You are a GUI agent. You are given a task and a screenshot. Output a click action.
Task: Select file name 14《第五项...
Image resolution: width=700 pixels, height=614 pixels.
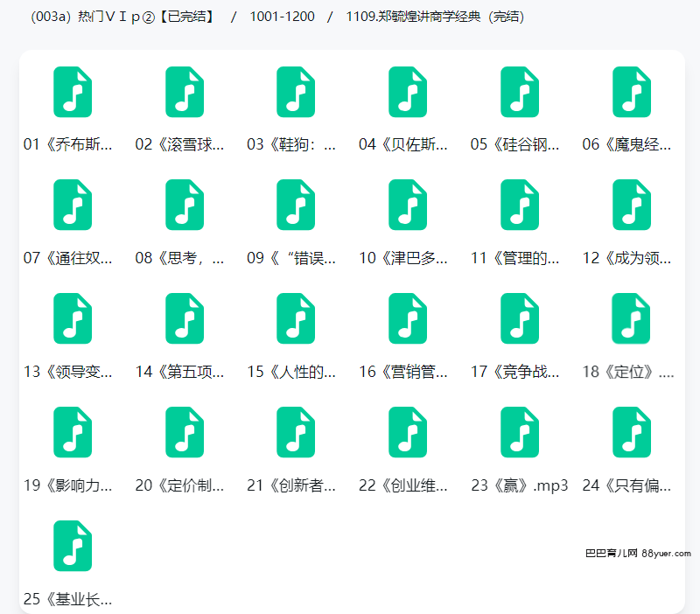179,372
